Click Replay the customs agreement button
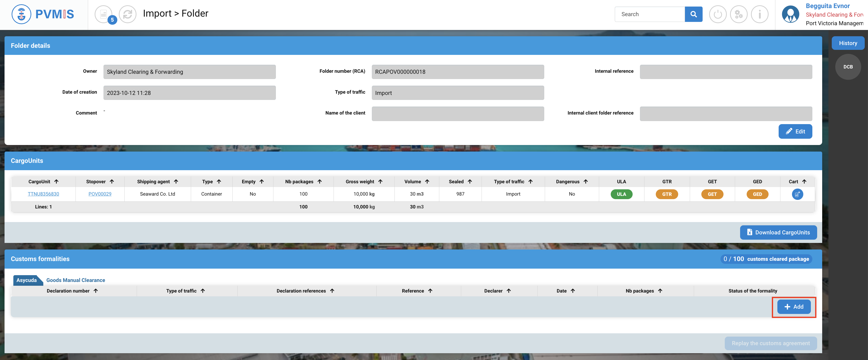This screenshot has height=360, width=868. coord(771,343)
